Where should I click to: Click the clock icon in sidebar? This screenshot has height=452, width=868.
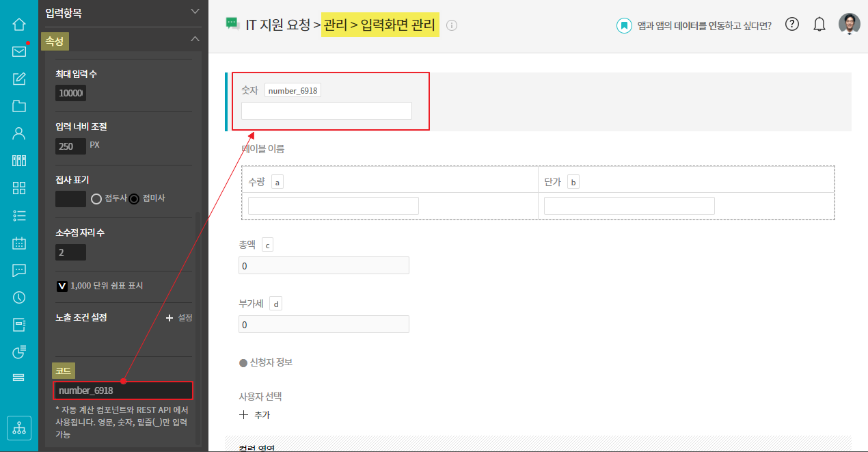click(19, 297)
